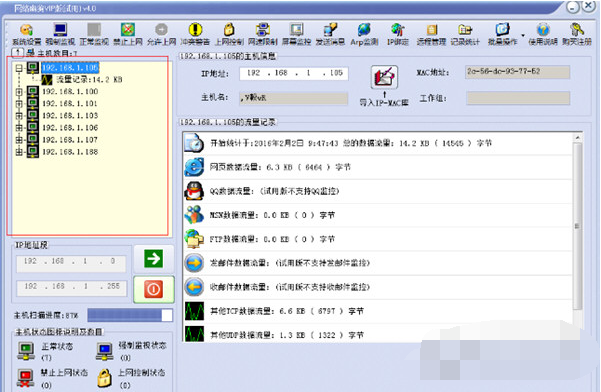Click the traffic record list scrollbar
601x392 pixels.
point(578,226)
